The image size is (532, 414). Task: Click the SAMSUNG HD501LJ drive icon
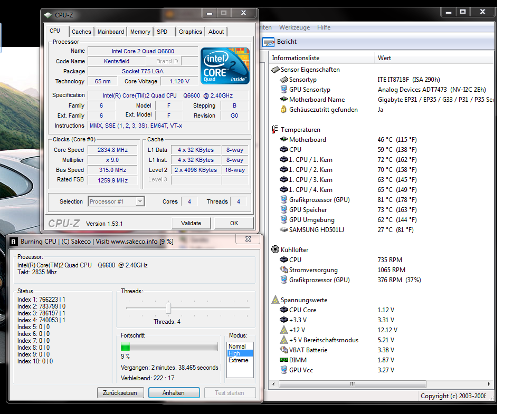(283, 229)
